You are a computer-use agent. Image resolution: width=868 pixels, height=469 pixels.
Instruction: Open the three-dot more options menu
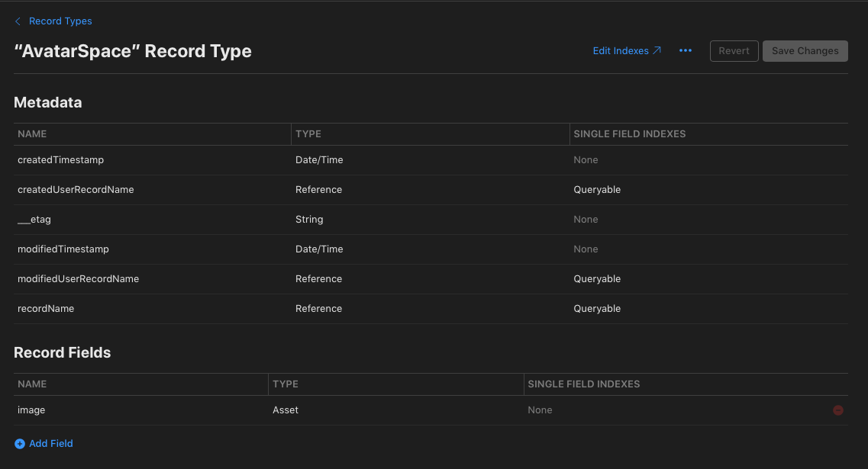pyautogui.click(x=686, y=51)
